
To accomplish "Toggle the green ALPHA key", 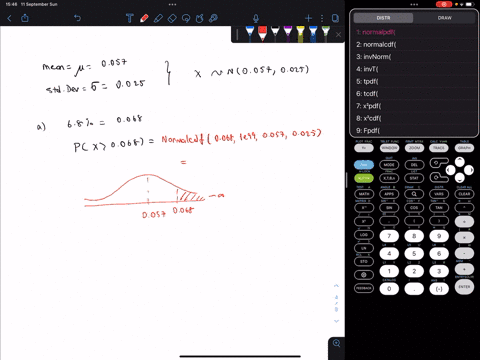I will pos(364,178).
